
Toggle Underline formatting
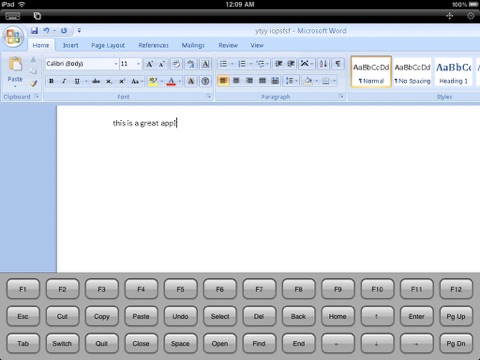pyautogui.click(x=77, y=81)
